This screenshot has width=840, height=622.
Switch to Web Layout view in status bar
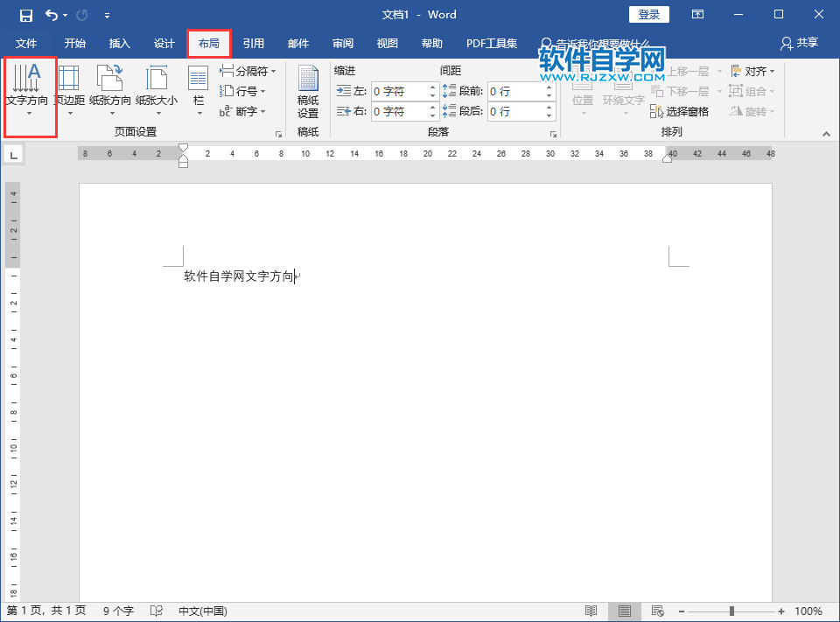tap(657, 611)
